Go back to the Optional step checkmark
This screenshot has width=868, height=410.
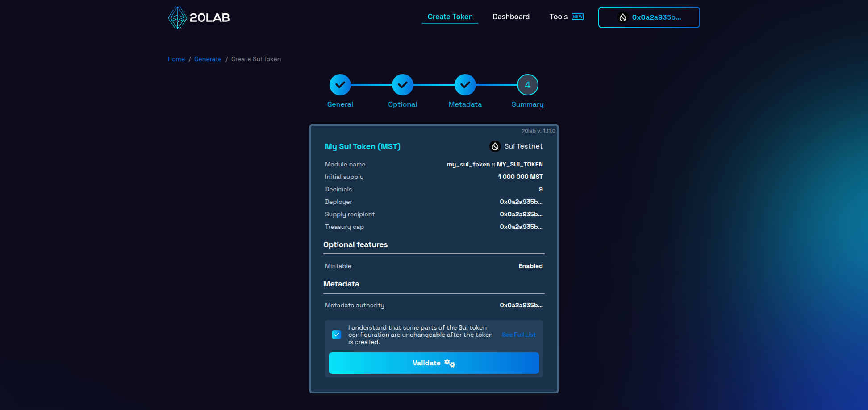(x=403, y=85)
